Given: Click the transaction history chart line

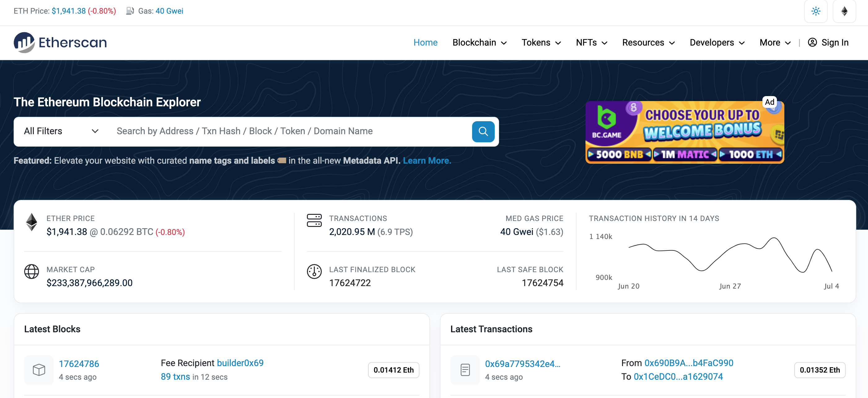Looking at the screenshot, I should pos(730,255).
